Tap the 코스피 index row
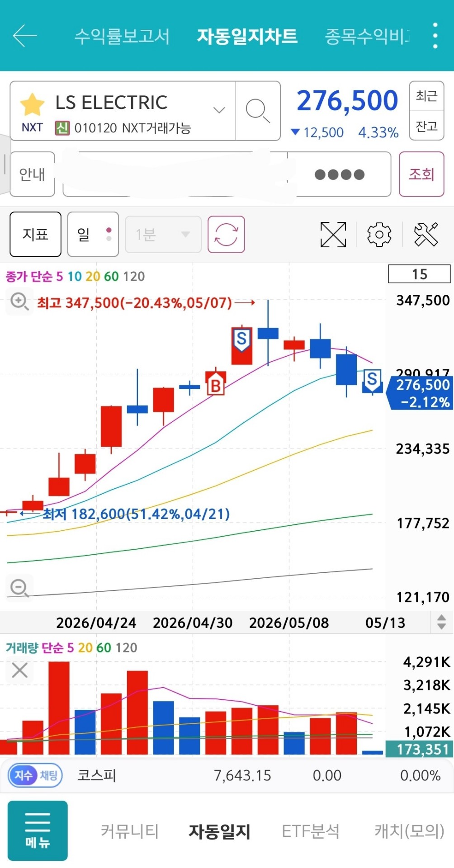Viewport: 454px width, 868px height. [227, 775]
